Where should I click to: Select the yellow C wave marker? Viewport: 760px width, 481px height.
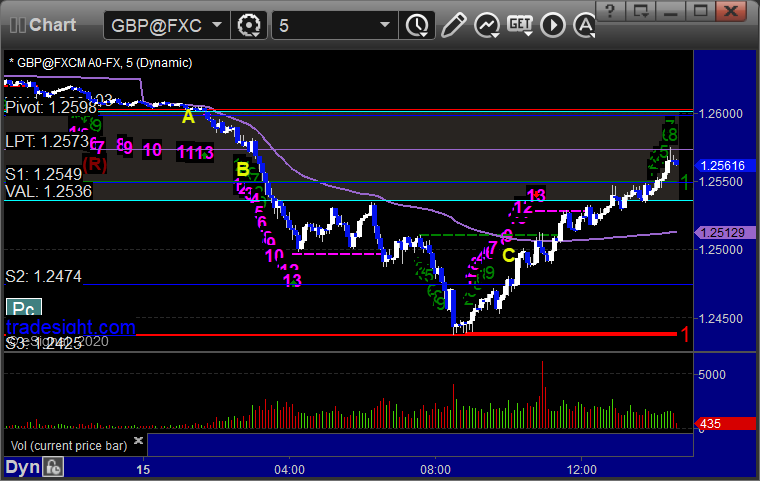coord(509,255)
